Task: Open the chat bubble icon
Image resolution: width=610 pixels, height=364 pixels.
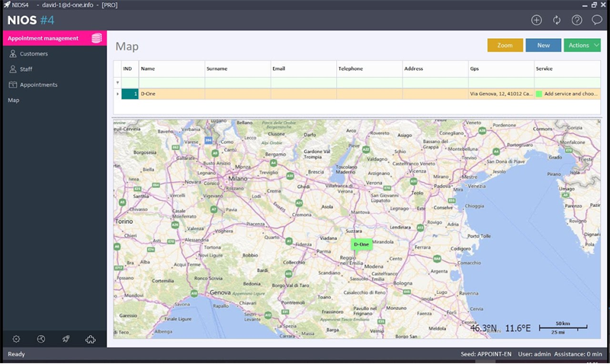Action: [x=597, y=20]
